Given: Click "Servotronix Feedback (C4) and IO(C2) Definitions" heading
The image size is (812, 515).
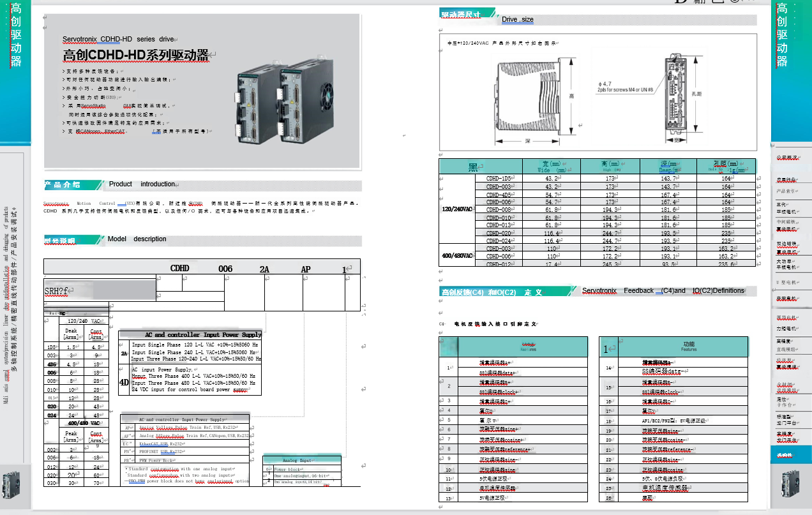Looking at the screenshot, I should point(663,291).
